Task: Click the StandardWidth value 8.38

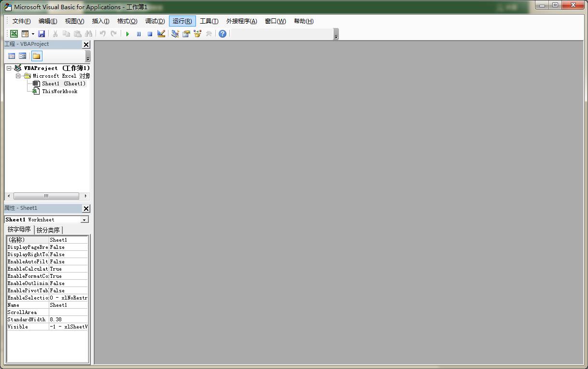Action: pyautogui.click(x=69, y=319)
